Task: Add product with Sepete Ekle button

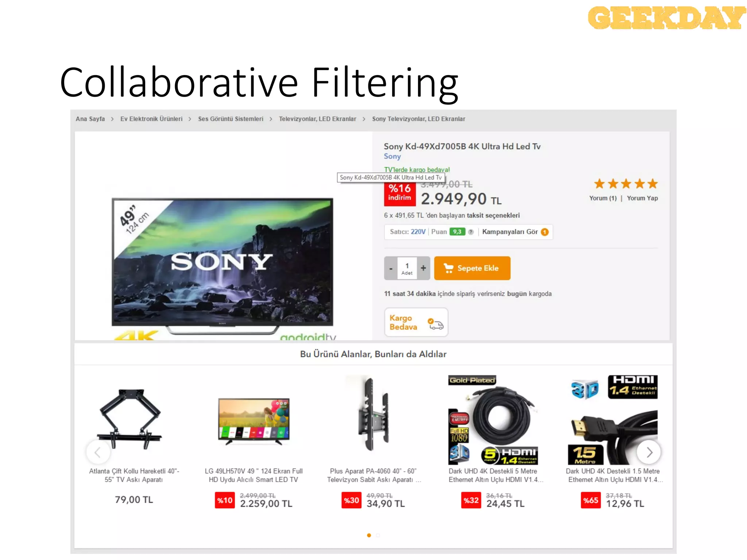Action: (472, 268)
